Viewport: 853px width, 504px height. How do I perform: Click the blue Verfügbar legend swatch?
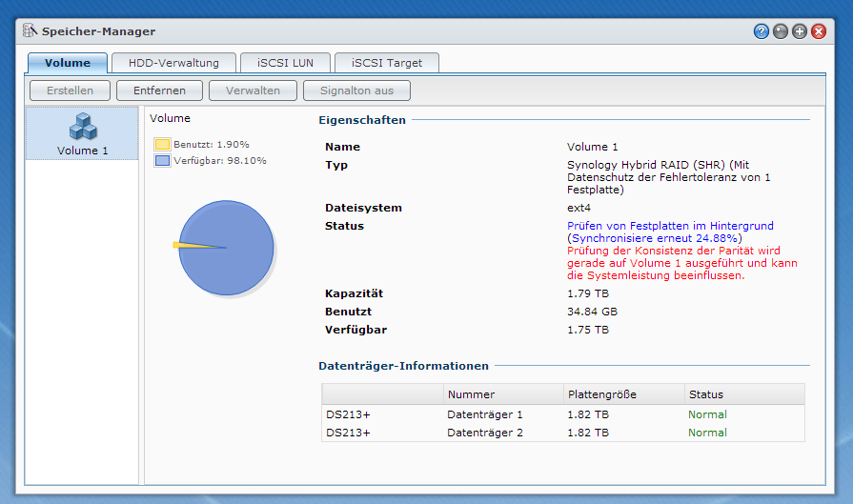[x=162, y=161]
